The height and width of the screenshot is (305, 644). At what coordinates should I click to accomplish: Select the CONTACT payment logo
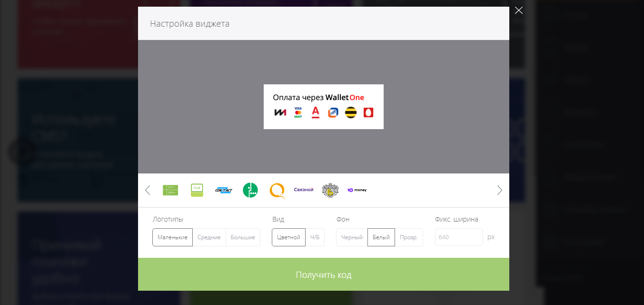(x=224, y=190)
